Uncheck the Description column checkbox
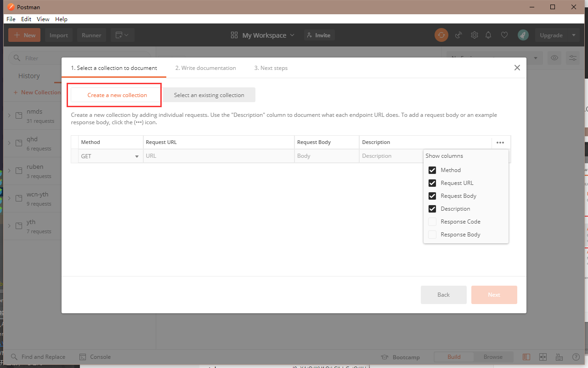 432,209
